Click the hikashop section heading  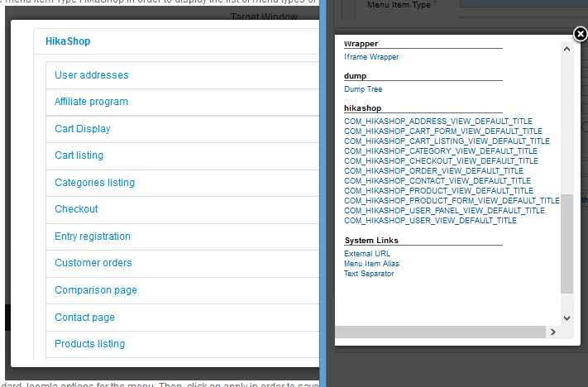[x=362, y=108]
